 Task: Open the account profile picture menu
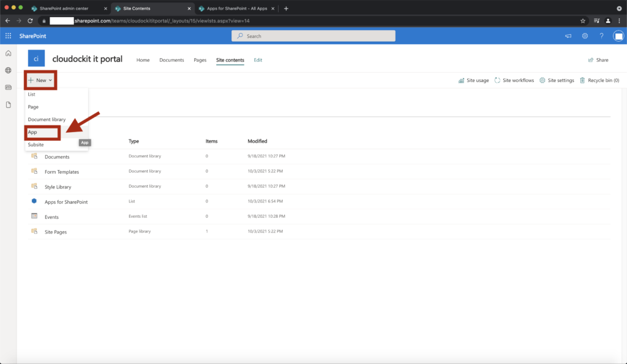tap(618, 36)
